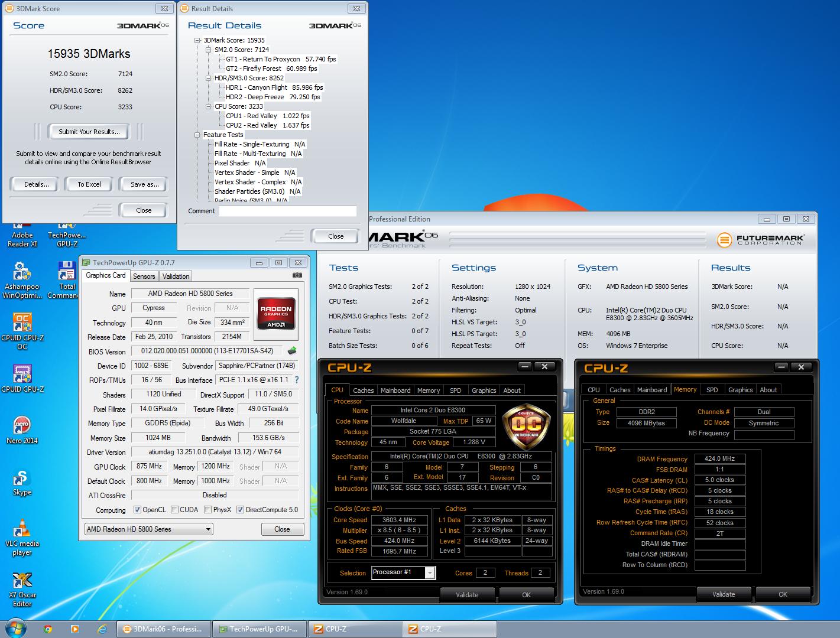Image resolution: width=840 pixels, height=638 pixels.
Task: Open SPD tab in right CPU-Z window
Action: click(x=712, y=390)
